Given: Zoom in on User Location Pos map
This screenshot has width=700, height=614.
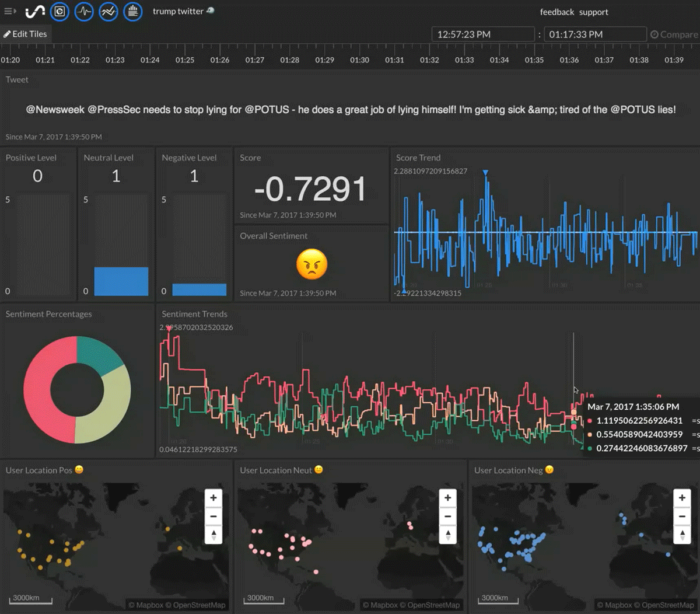Looking at the screenshot, I should coord(213,498).
